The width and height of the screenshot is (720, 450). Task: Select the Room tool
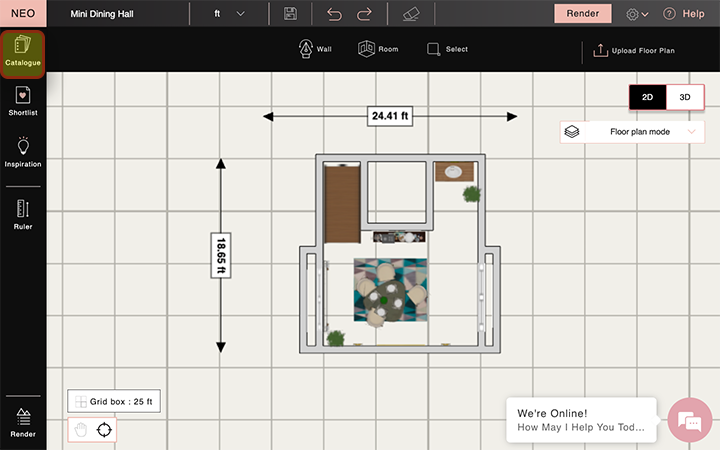[x=378, y=49]
